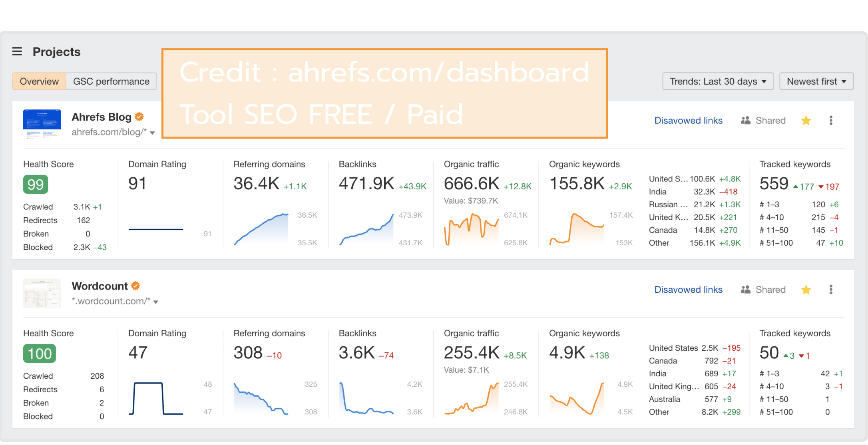Click the Shared people icon for Wordcount
The width and height of the screenshot is (868, 445).
coord(746,290)
